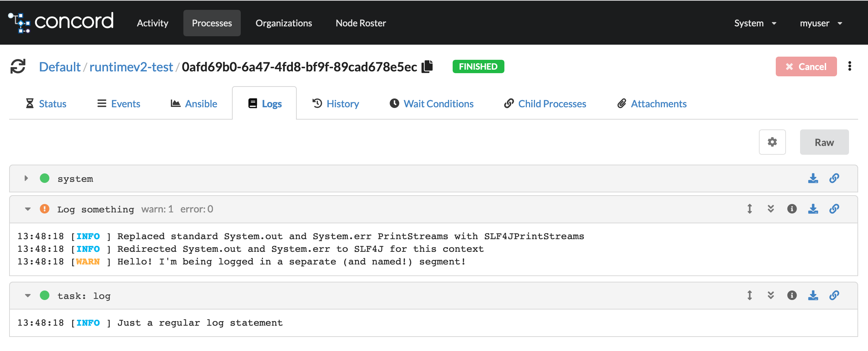Screen dimensions: 868x351
Task: Collapse the Log something segment
Action: (x=28, y=209)
